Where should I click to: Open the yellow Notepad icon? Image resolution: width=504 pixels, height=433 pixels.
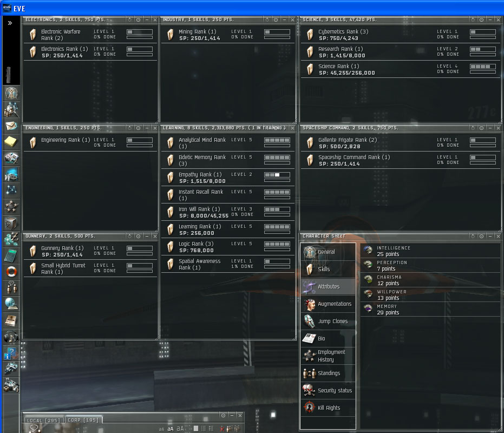click(x=11, y=142)
